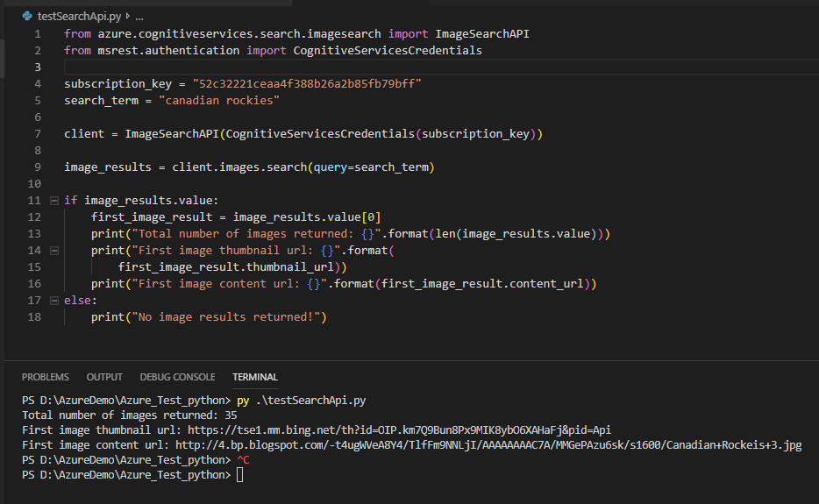Click the "canadian rockies" search term string
The height and width of the screenshot is (504, 819).
pyautogui.click(x=218, y=101)
